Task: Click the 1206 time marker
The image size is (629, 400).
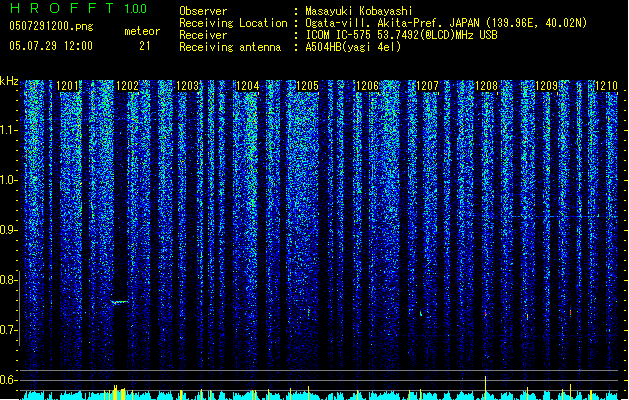Action: tap(367, 86)
